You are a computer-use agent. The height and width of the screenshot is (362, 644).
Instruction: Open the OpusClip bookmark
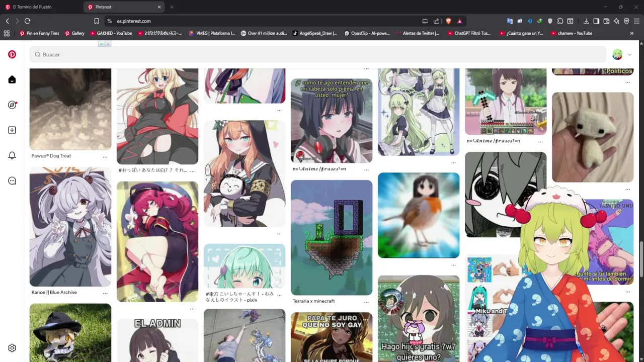coord(367,33)
